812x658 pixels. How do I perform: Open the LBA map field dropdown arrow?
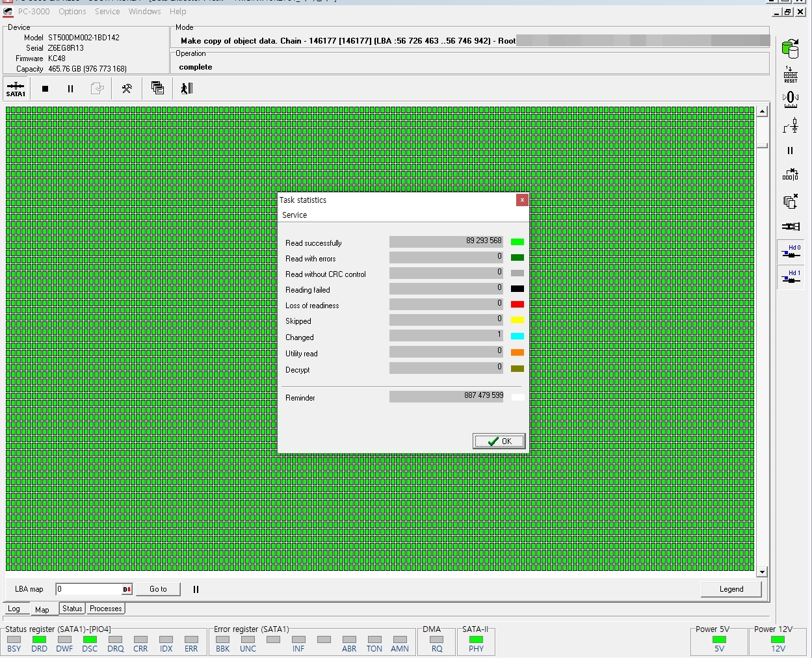[x=127, y=589]
